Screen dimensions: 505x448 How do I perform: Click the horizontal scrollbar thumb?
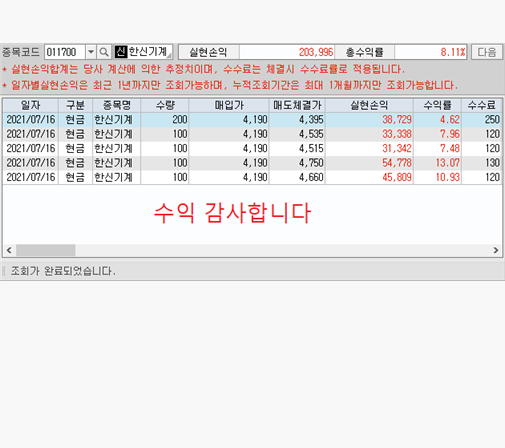[x=46, y=250]
